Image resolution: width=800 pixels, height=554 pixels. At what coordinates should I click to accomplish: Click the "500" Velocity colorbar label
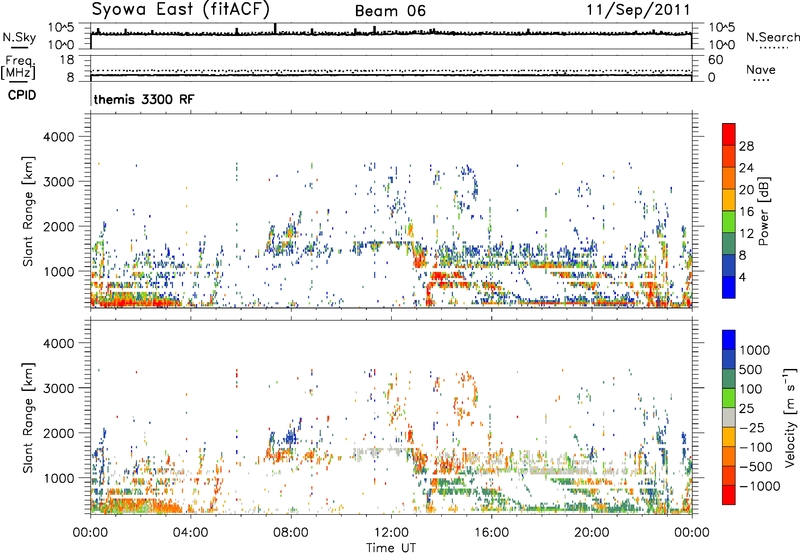[x=751, y=369]
